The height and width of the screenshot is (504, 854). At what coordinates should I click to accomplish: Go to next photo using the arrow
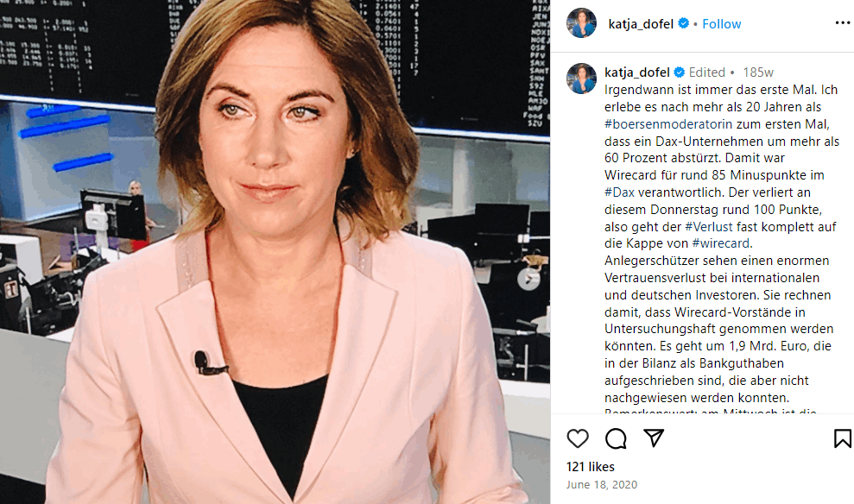pyautogui.click(x=528, y=279)
